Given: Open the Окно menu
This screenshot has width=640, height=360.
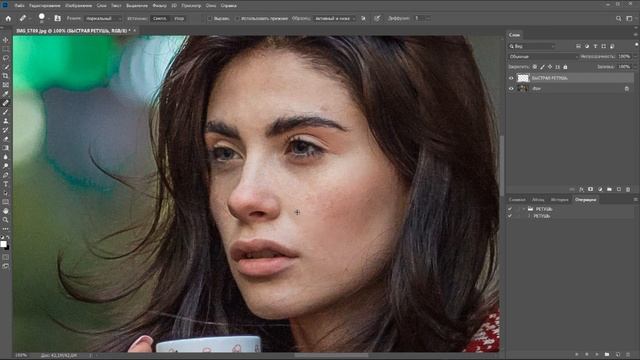Looking at the screenshot, I should tap(211, 6).
